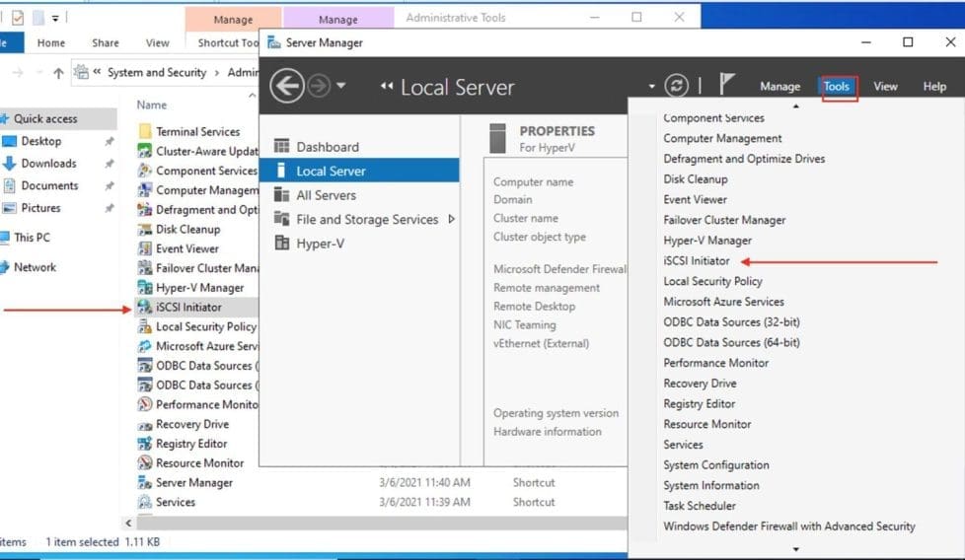Click the Registry Editor shortcut icon
Viewport: 965px width, 560px height.
(x=145, y=444)
